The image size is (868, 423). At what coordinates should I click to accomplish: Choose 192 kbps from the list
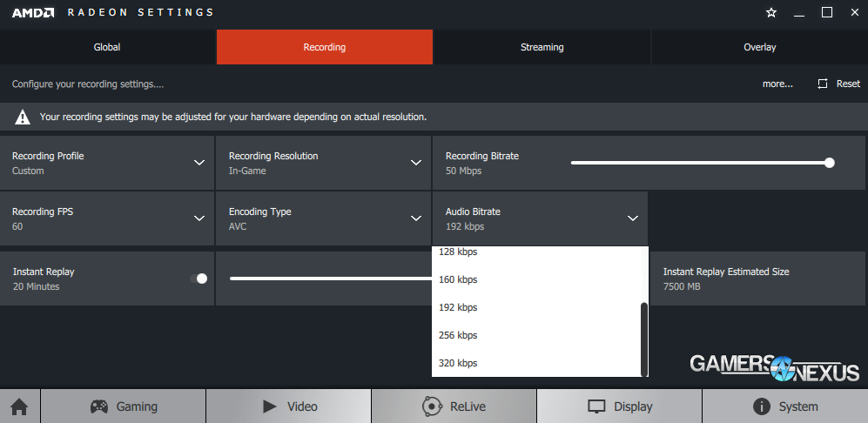click(x=535, y=307)
